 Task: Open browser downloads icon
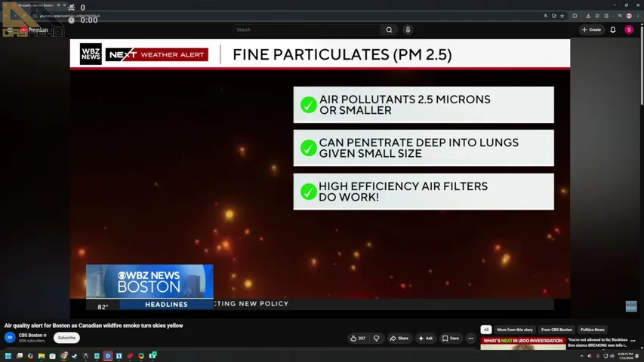587,16
